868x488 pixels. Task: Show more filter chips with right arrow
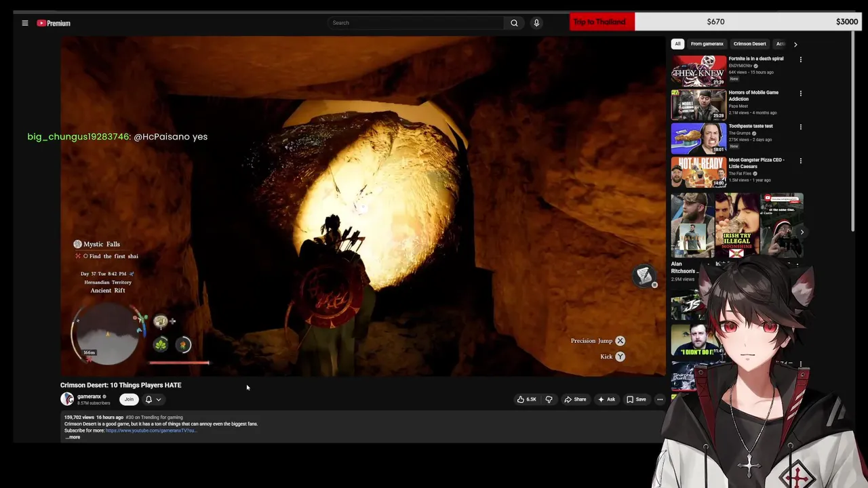pyautogui.click(x=795, y=44)
